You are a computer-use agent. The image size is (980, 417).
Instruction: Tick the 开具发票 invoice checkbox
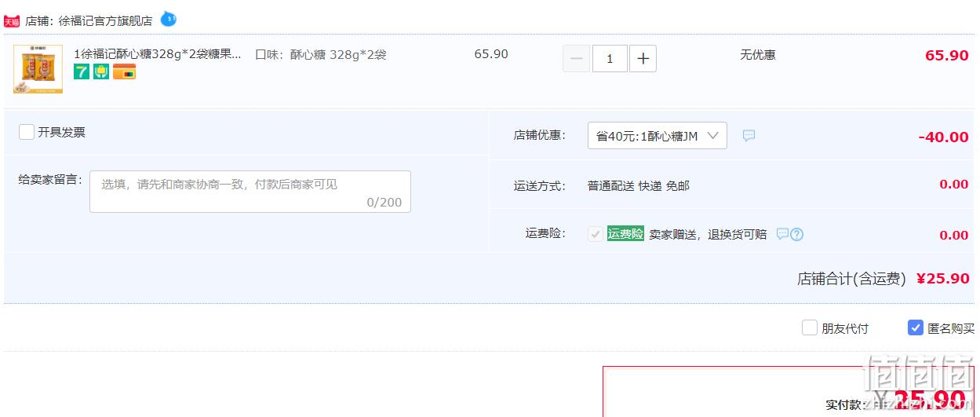[x=27, y=132]
